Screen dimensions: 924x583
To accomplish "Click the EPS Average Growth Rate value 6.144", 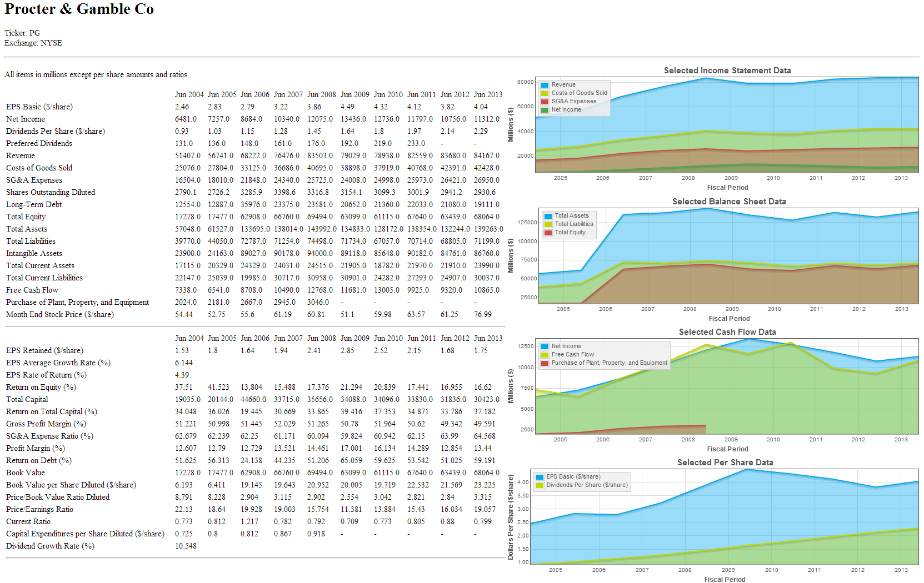I will [x=184, y=363].
